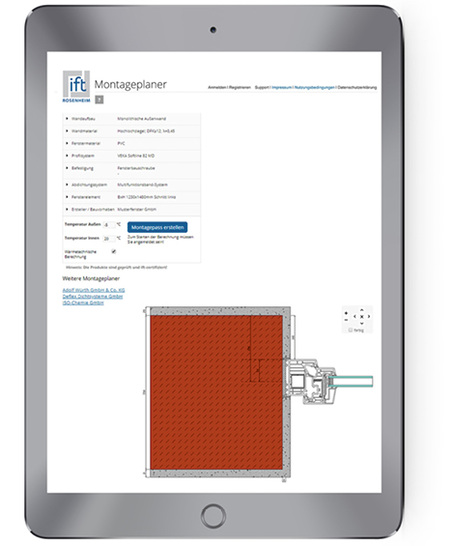
Task: Pan drawing left with the left arrow
Action: 355,317
